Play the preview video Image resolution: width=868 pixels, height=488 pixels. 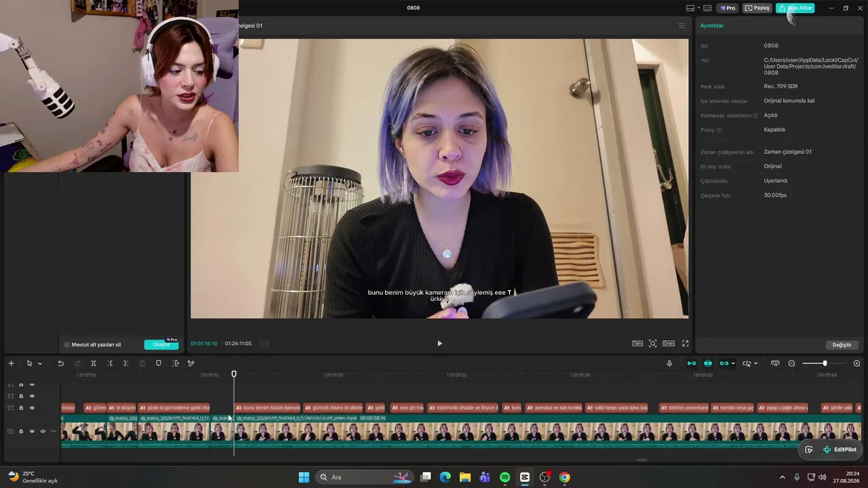tap(439, 344)
